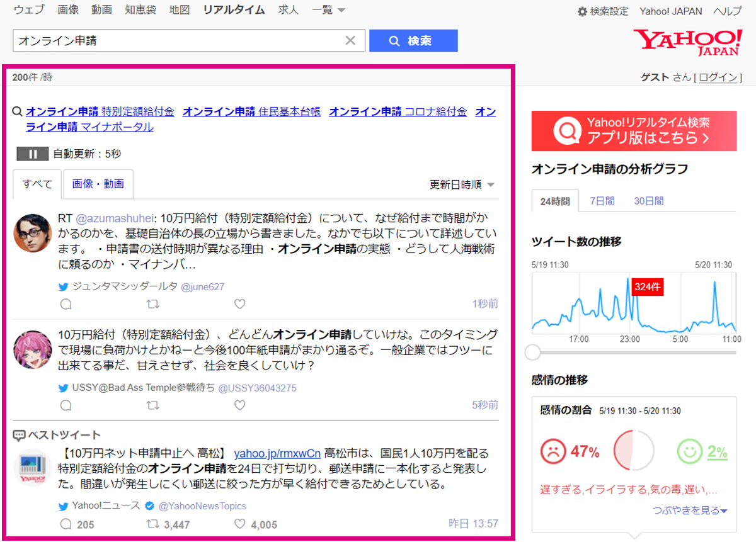Click the 2% positive sentiment link
Viewport: 756px width, 542px height.
click(x=717, y=452)
